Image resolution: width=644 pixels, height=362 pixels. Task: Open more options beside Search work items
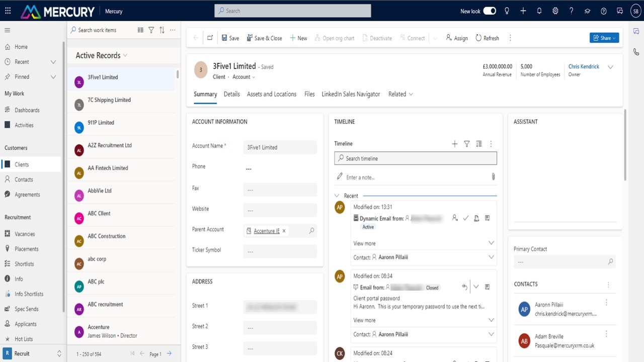click(173, 30)
